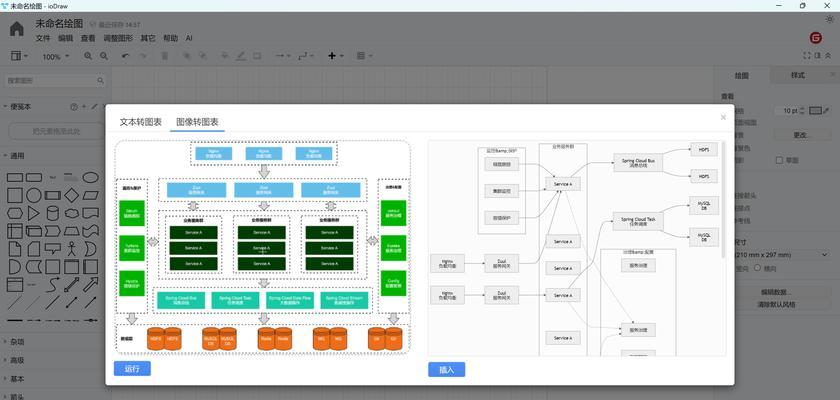Screen dimensions: 840x400
Task: Click the 10 pt grid size field
Action: pos(788,110)
